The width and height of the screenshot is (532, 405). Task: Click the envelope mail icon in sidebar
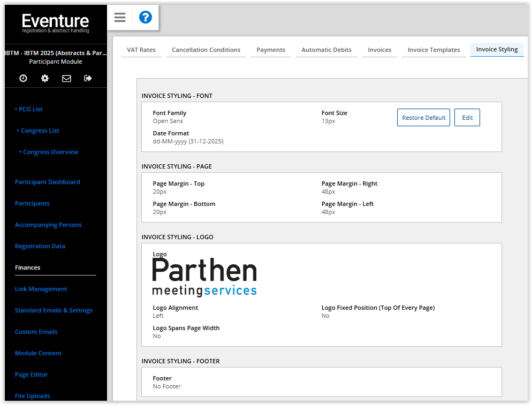66,78
